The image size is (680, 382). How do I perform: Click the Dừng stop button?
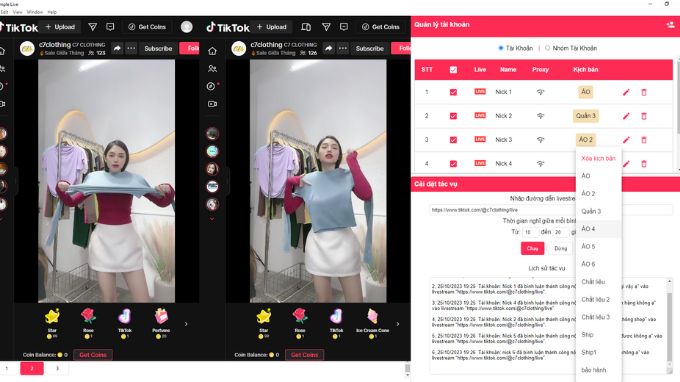[x=560, y=248]
